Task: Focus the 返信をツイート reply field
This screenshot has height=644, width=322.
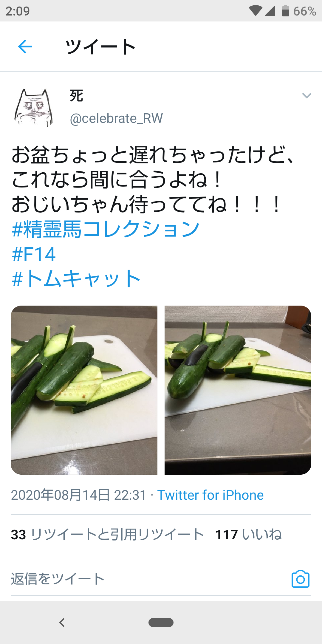Action: click(149, 579)
